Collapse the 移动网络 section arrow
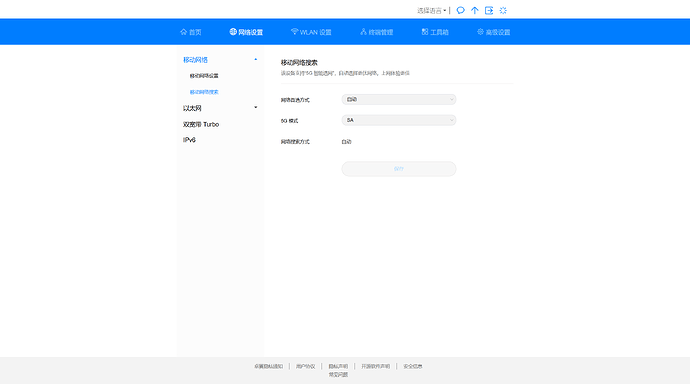The height and width of the screenshot is (385, 690). (256, 59)
